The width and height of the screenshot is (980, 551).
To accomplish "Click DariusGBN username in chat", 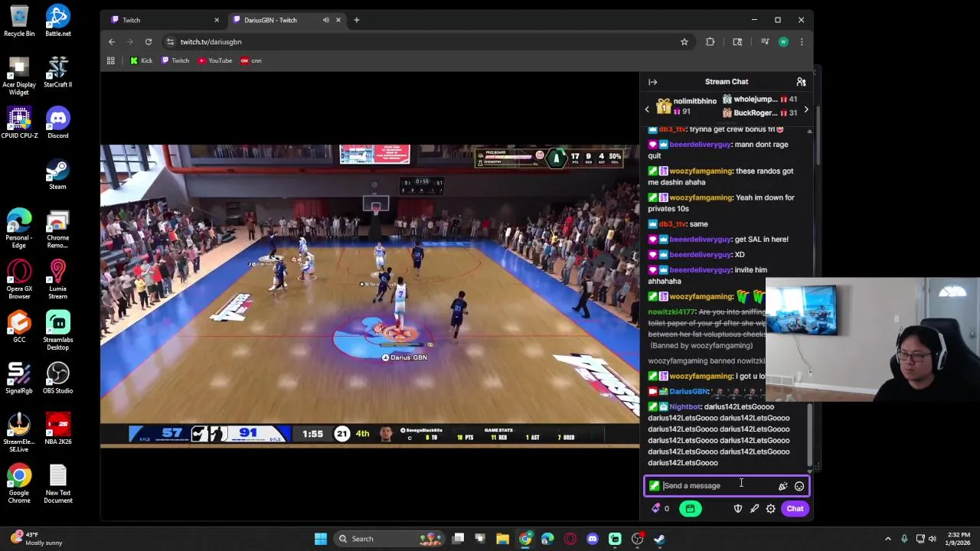I will (x=689, y=392).
